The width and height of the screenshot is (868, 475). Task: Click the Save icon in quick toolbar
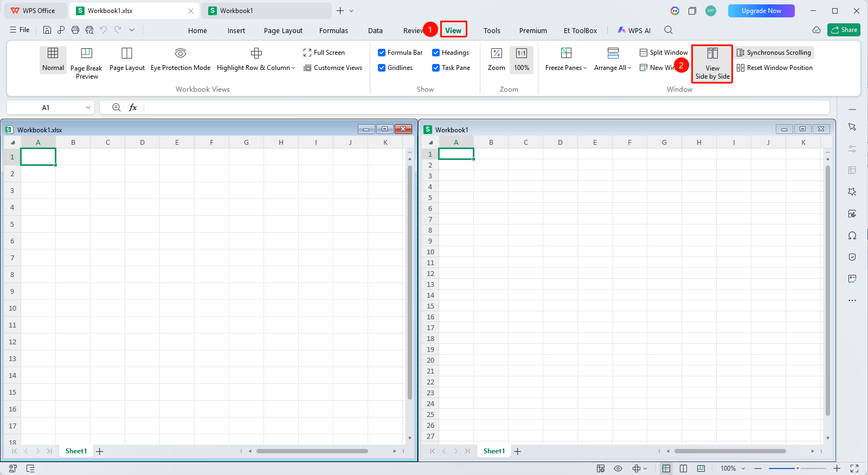tap(47, 30)
